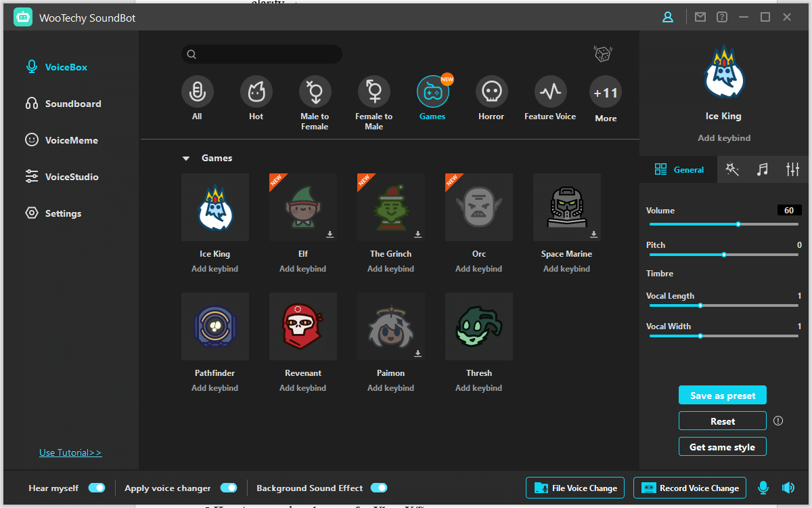Choose the Male to Female category icon
Image resolution: width=812 pixels, height=508 pixels.
315,91
